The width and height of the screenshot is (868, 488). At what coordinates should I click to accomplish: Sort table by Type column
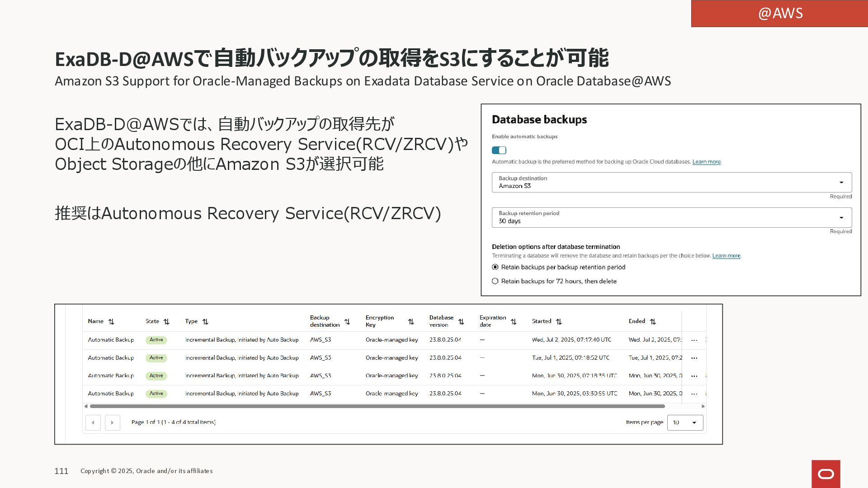click(205, 322)
